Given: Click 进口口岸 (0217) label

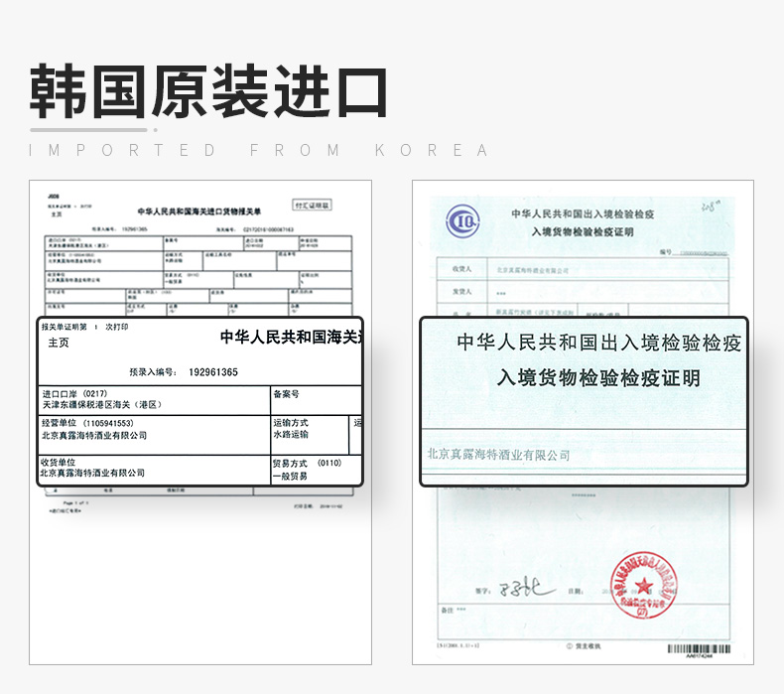Looking at the screenshot, I should [74, 394].
